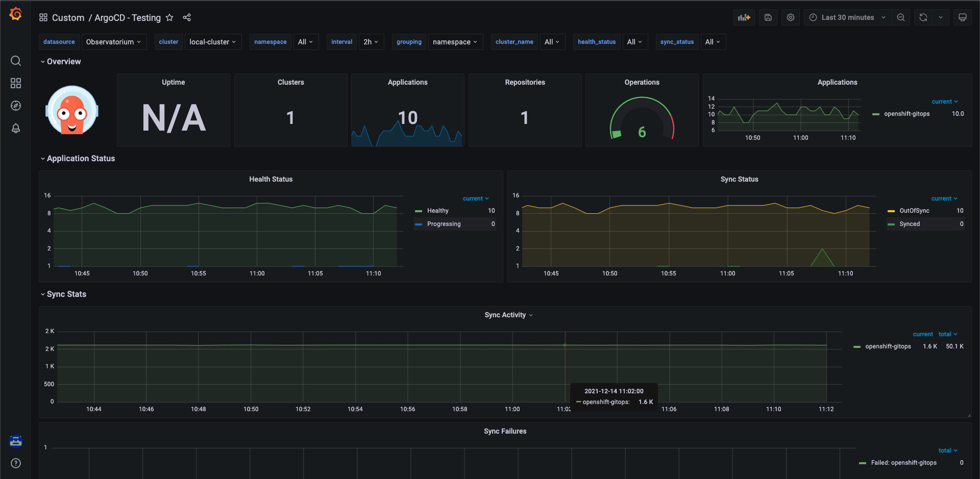Refresh the dashboard

(923, 17)
